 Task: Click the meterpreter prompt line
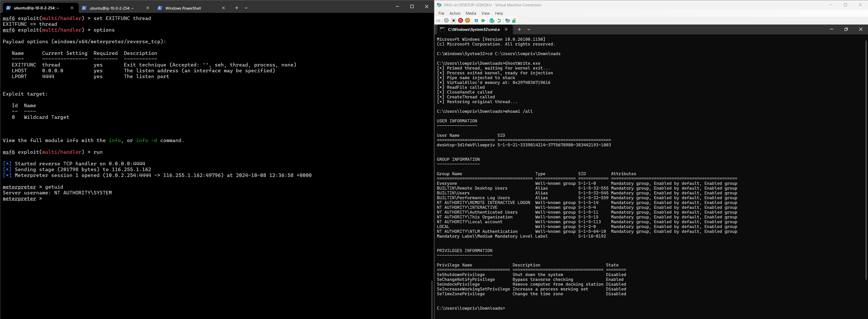(22, 198)
